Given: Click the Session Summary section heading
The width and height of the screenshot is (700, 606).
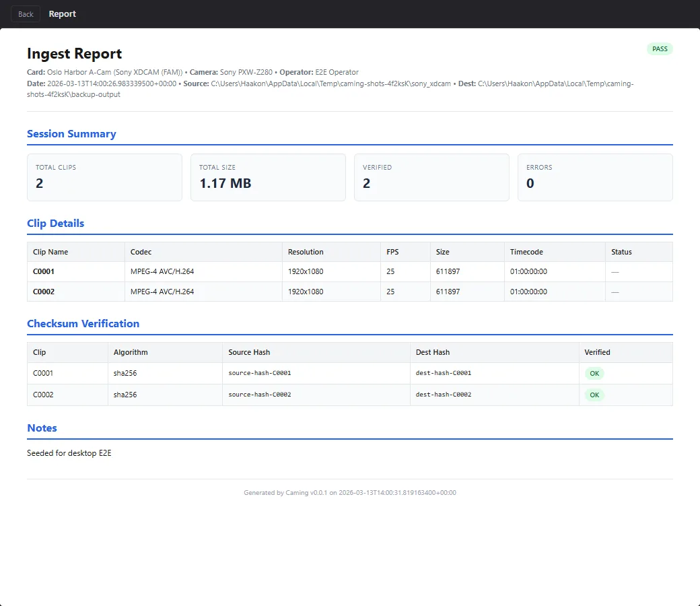Looking at the screenshot, I should click(x=71, y=133).
